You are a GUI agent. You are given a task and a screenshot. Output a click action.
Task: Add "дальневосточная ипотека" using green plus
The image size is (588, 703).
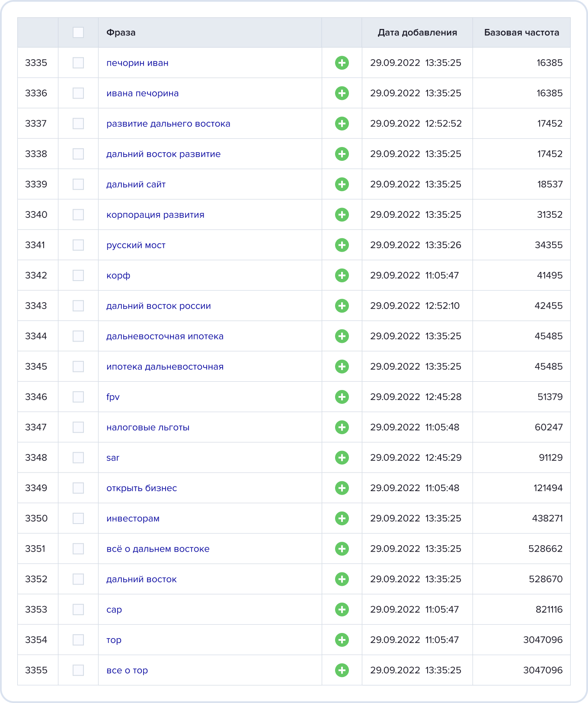pos(342,336)
